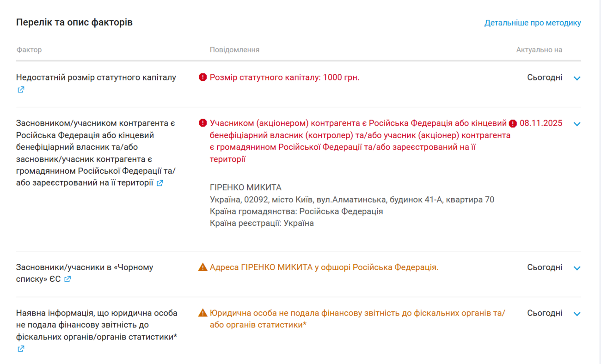Click the «Актуально на» column header
This screenshot has width=601, height=364.
(539, 50)
